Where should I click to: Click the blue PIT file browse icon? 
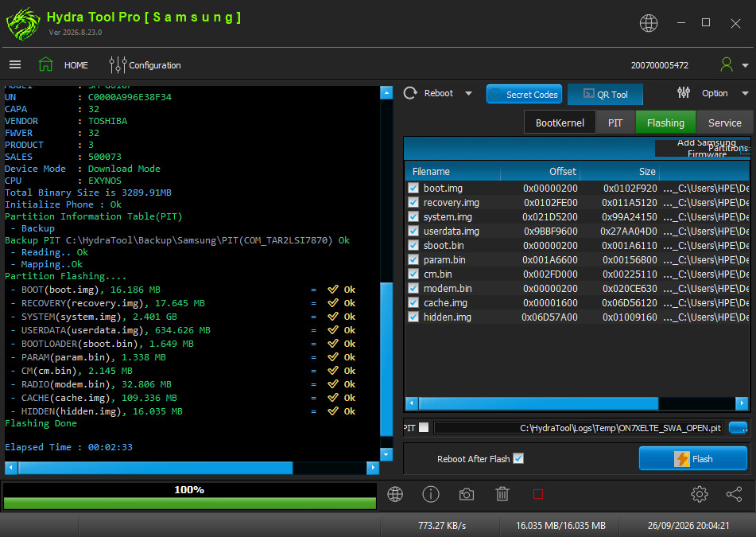738,427
